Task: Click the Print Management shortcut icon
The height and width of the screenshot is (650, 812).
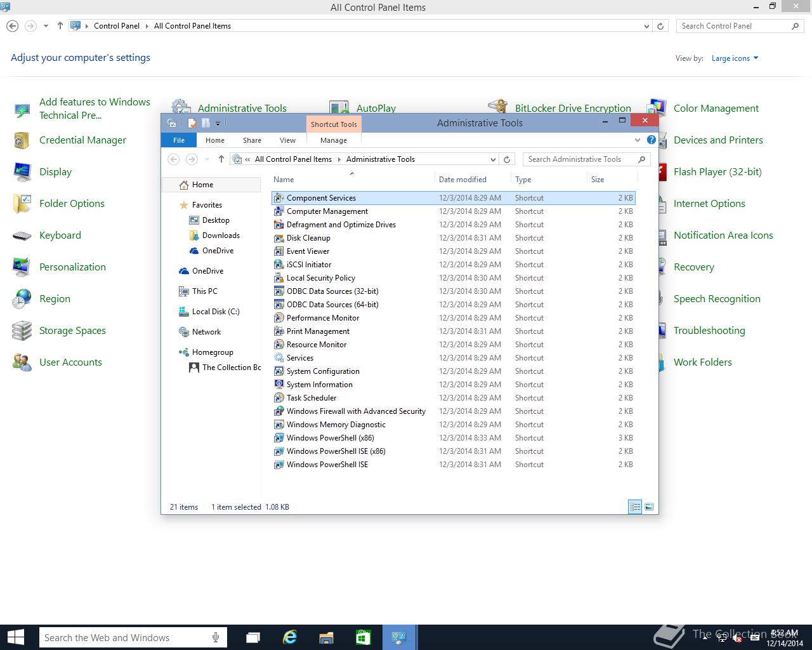Action: (278, 331)
